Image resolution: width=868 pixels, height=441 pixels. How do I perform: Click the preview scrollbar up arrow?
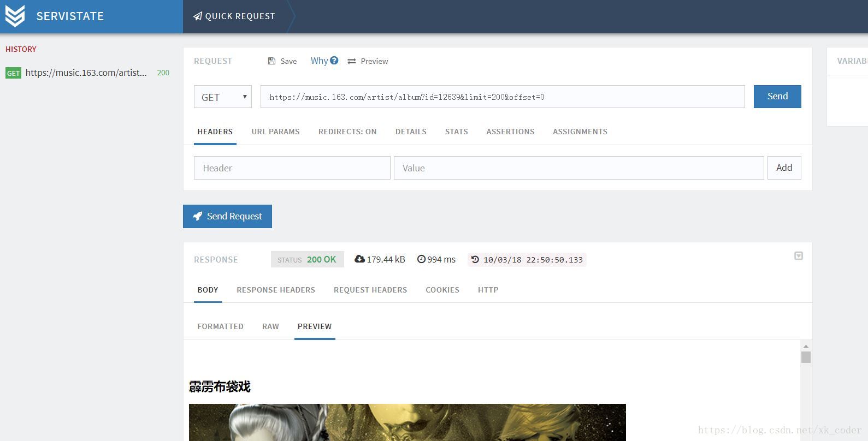click(x=806, y=346)
